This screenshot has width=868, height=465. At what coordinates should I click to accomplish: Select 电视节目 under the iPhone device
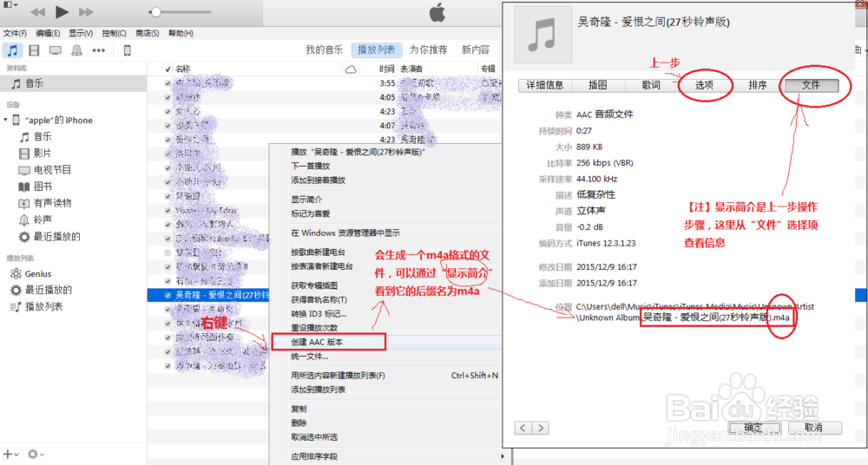click(x=52, y=170)
